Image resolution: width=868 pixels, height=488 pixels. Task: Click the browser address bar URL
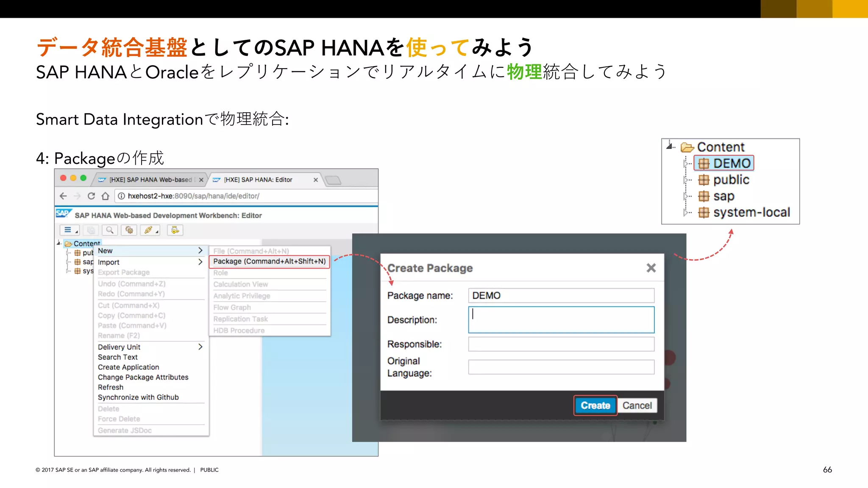194,196
